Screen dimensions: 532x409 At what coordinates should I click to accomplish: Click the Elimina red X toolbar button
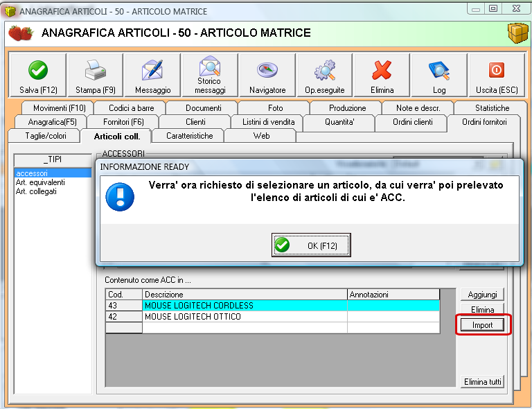pos(382,76)
